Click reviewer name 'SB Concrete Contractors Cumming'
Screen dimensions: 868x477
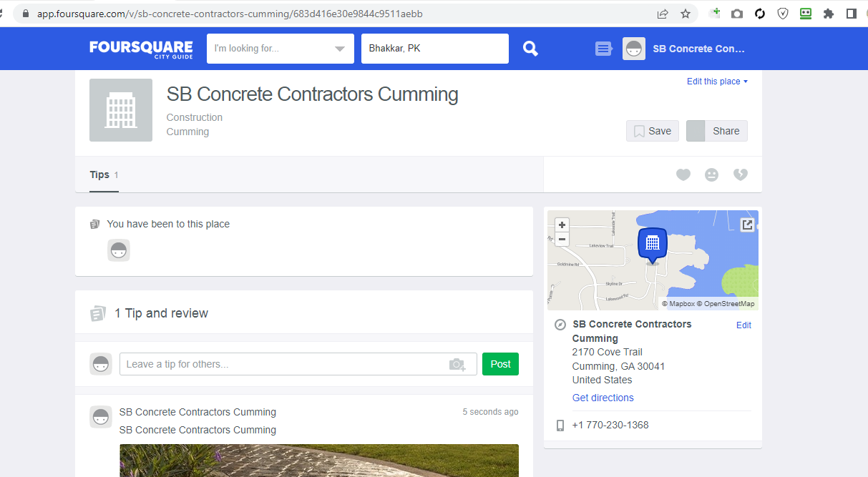(198, 412)
